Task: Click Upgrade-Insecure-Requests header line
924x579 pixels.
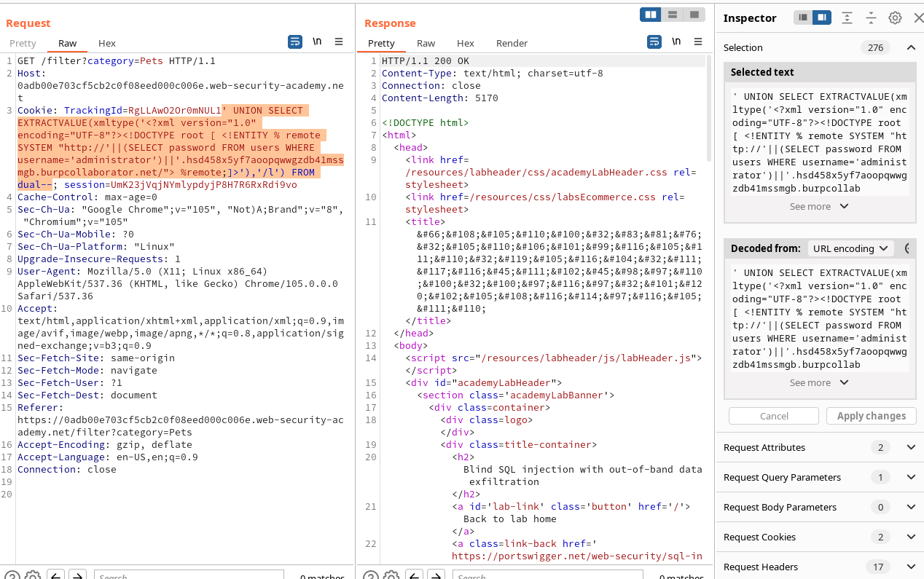Action: click(99, 259)
